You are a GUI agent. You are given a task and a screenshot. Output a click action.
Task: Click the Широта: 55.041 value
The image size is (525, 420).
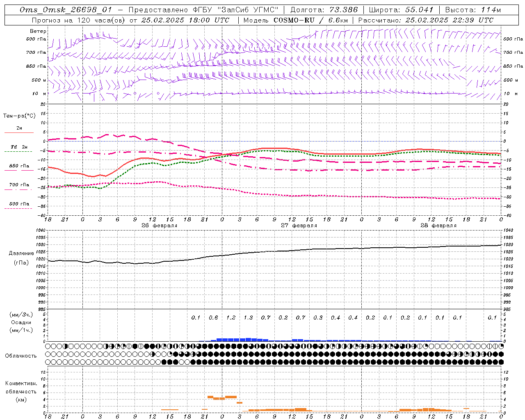(x=401, y=10)
